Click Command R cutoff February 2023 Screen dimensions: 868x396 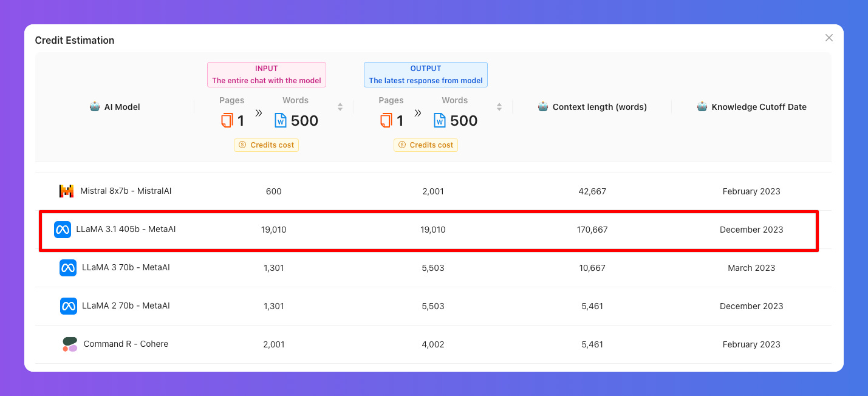tap(751, 344)
